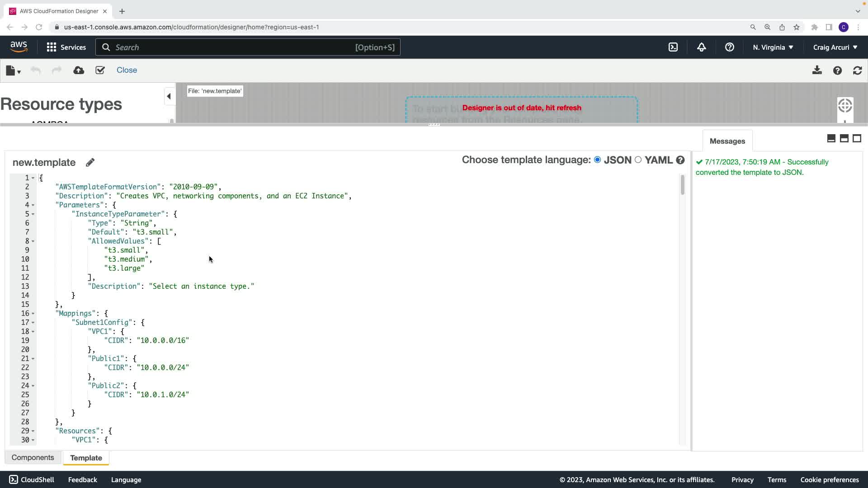This screenshot has height=488, width=868.
Task: Maximize the editor pane with the full-size icon
Action: pos(857,139)
